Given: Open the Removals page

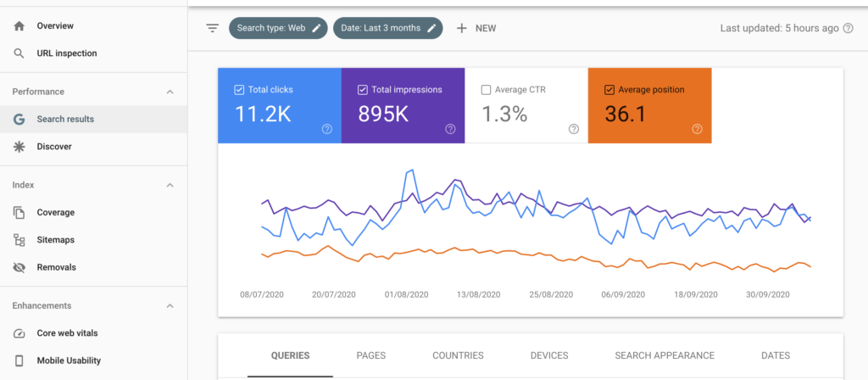Looking at the screenshot, I should coord(57,267).
